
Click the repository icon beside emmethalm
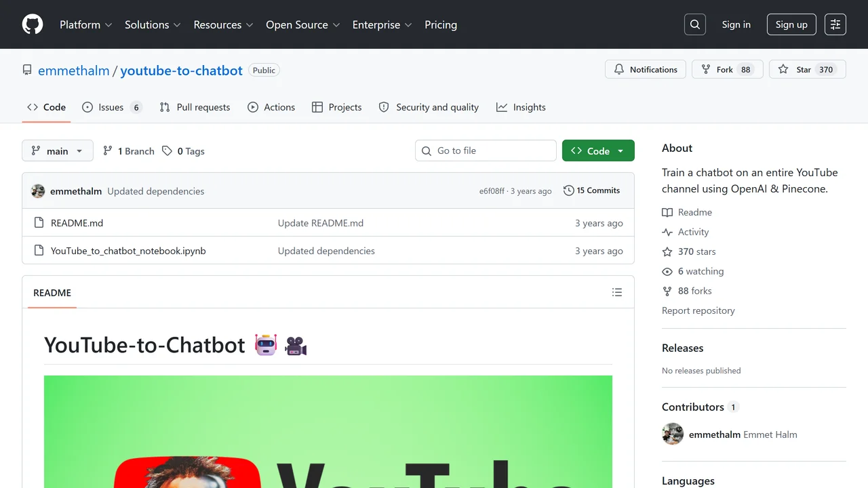(27, 70)
